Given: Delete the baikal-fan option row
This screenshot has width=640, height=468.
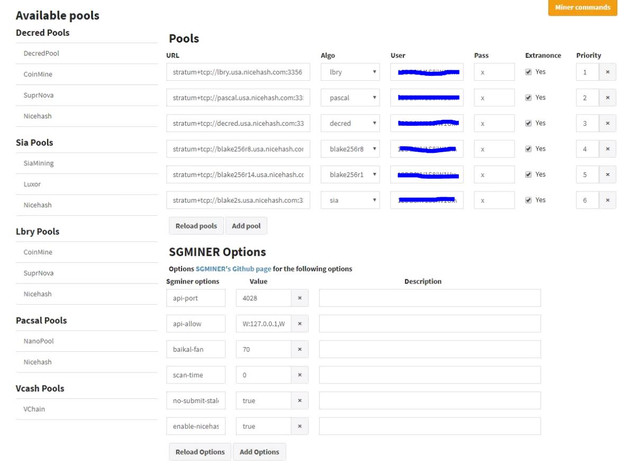Looking at the screenshot, I should [x=300, y=349].
